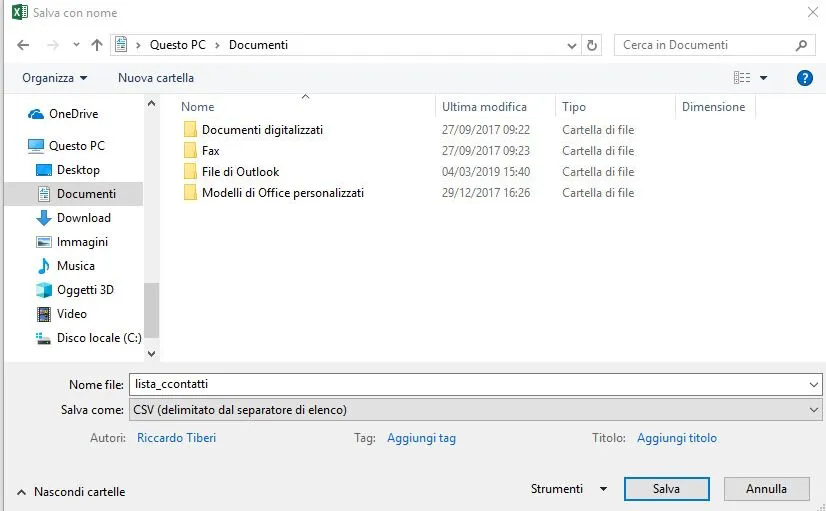826x511 pixels.
Task: Open the view options dropdown arrow
Action: pyautogui.click(x=763, y=78)
